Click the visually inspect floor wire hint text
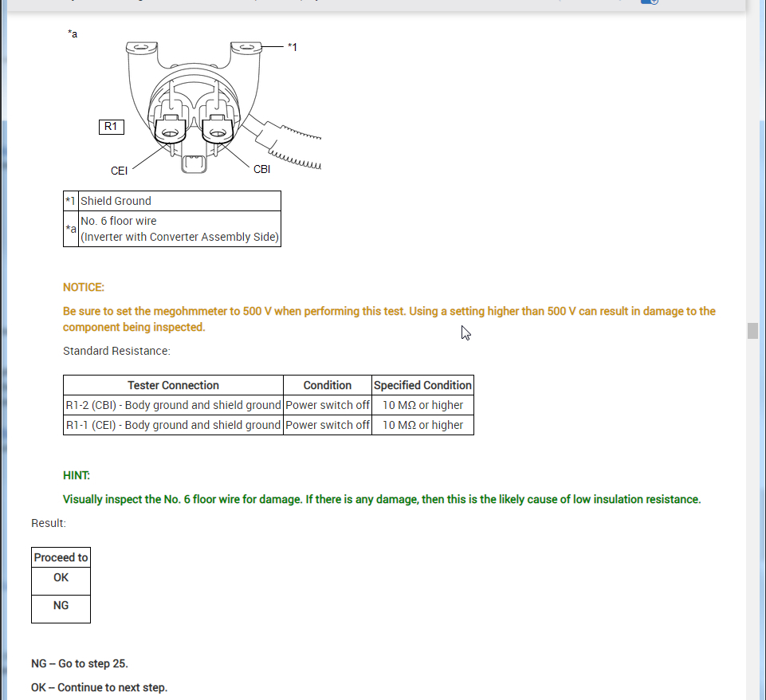This screenshot has height=700, width=766. tap(382, 499)
